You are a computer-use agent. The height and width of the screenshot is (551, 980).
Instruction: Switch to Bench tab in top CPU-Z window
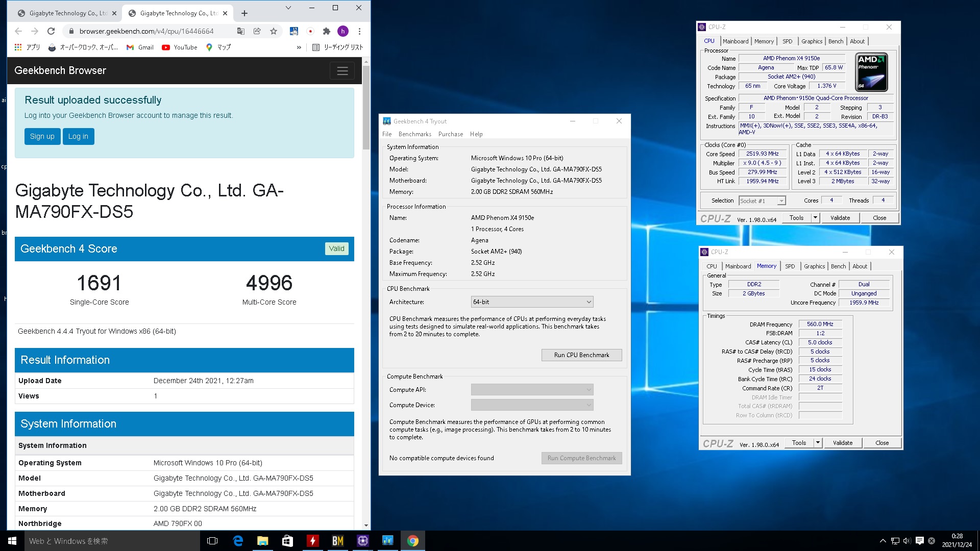[836, 41]
